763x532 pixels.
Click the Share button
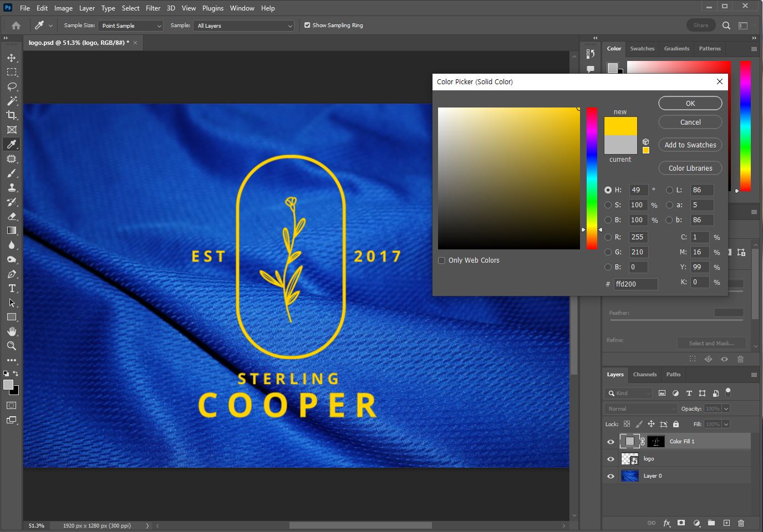click(x=701, y=25)
